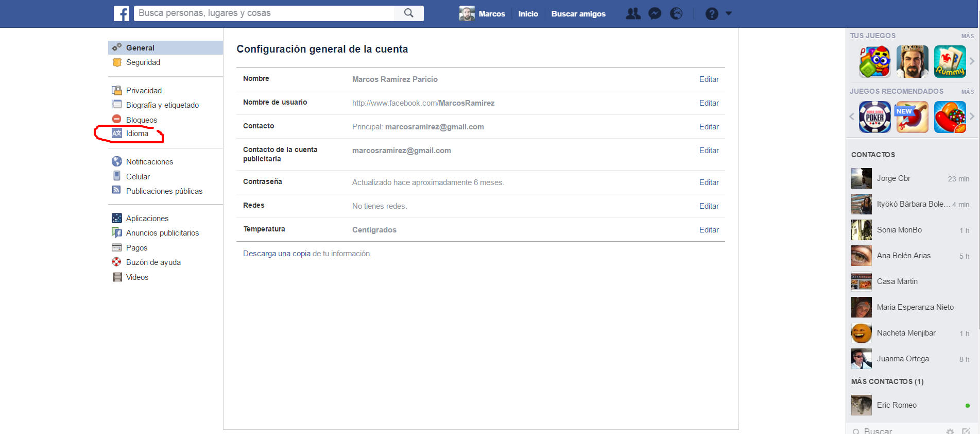Screen dimensions: 980x434
Task: Open the Poker recommended game
Action: tap(874, 117)
